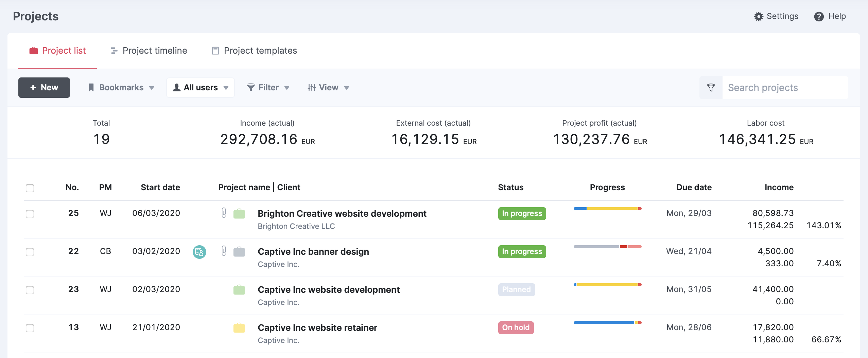Switch to the Project templates tab
This screenshot has width=868, height=358.
pyautogui.click(x=254, y=51)
